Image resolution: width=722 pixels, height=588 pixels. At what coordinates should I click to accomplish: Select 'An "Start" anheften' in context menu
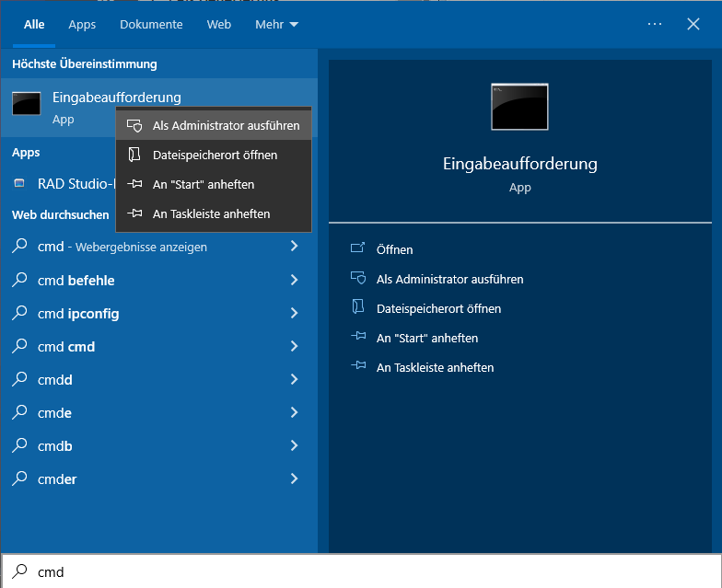[214, 184]
